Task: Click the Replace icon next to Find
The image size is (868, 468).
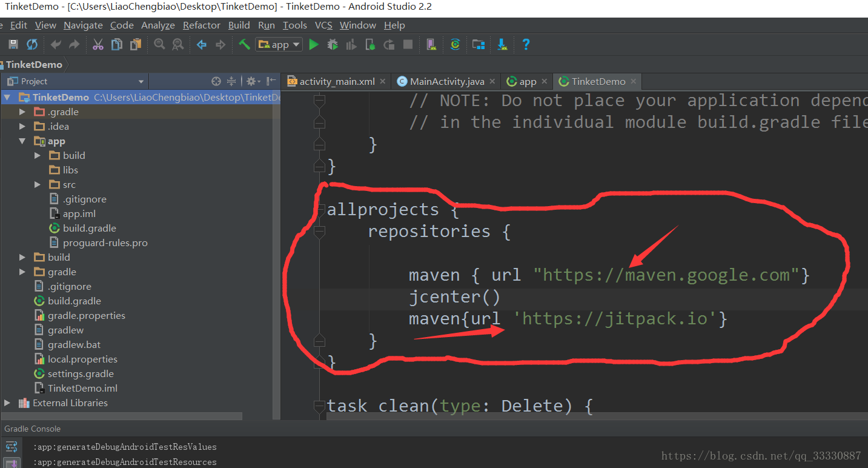Action: [x=177, y=44]
